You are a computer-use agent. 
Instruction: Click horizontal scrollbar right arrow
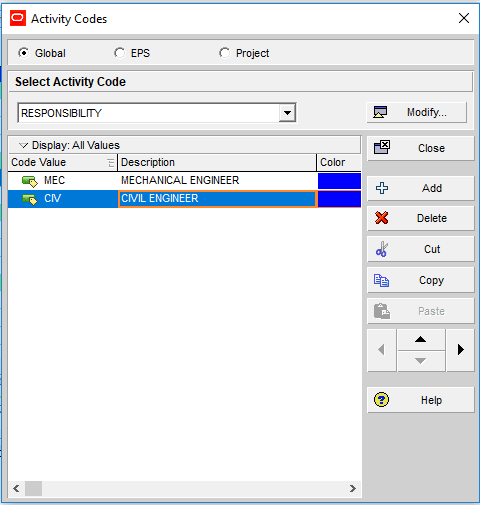coord(353,489)
